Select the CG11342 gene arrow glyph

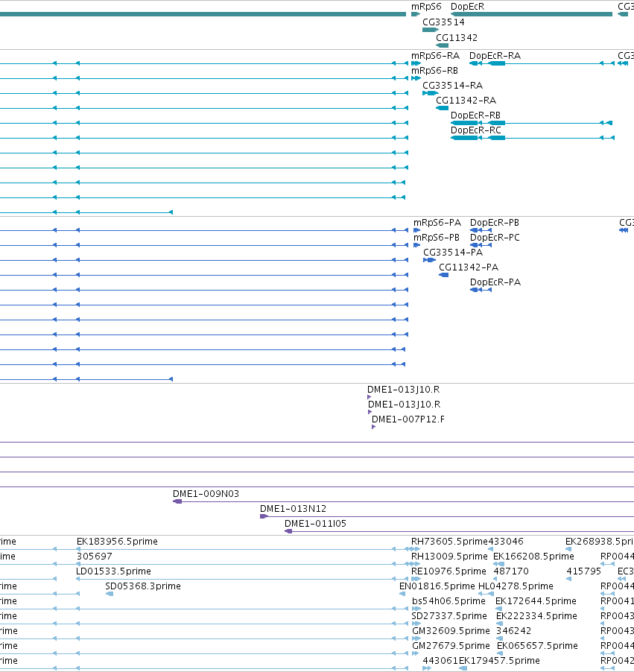coord(443,45)
